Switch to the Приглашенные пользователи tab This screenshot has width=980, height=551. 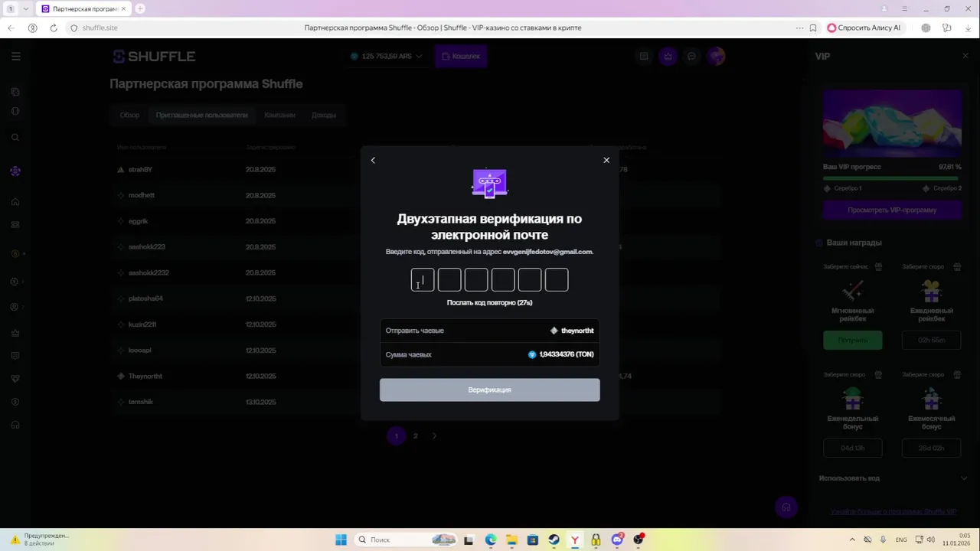click(x=202, y=115)
